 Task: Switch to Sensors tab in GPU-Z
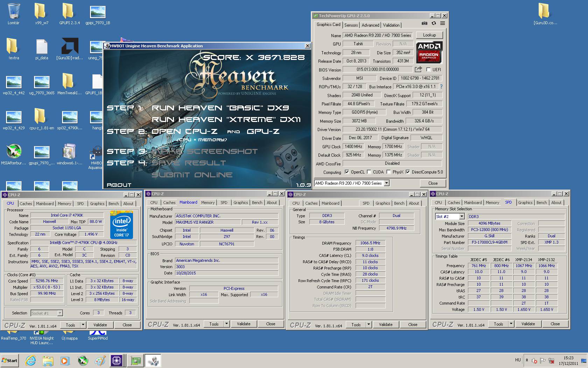point(351,25)
